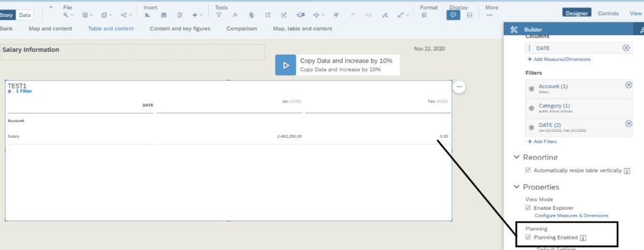The image size is (644, 250).
Task: Open the table's three-dot more actions button
Action: (x=459, y=87)
